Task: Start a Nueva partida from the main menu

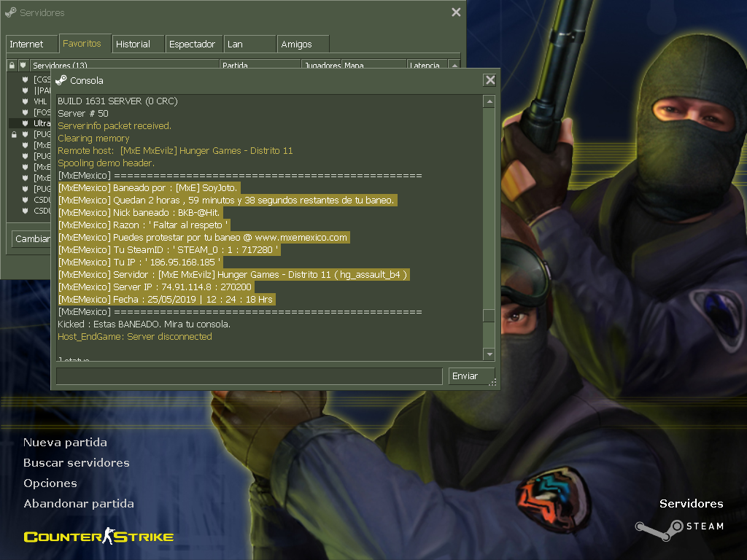Action: click(x=65, y=443)
